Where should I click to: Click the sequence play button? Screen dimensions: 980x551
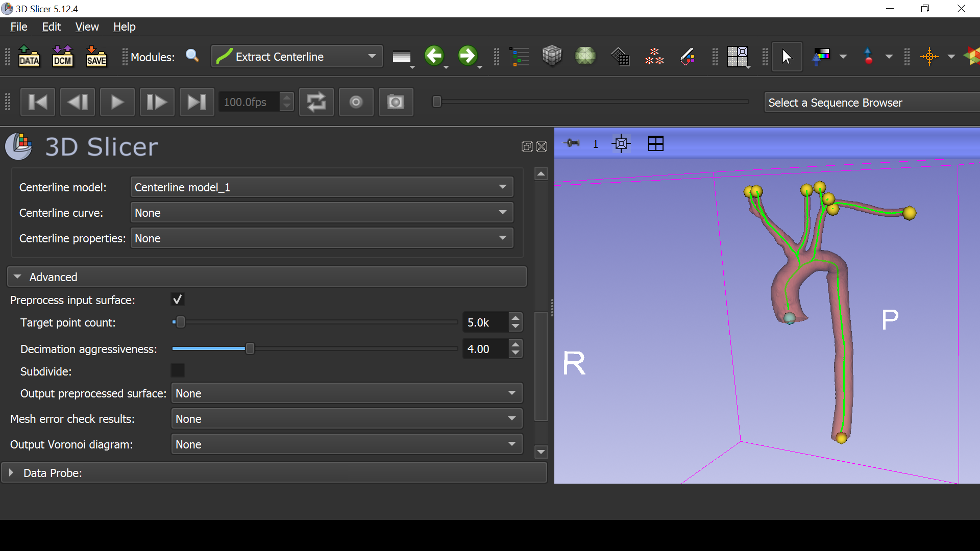(x=117, y=102)
